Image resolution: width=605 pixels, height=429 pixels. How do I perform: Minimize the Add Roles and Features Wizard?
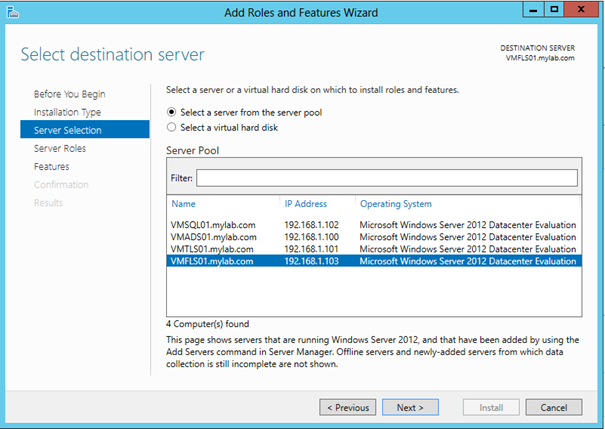click(x=533, y=9)
